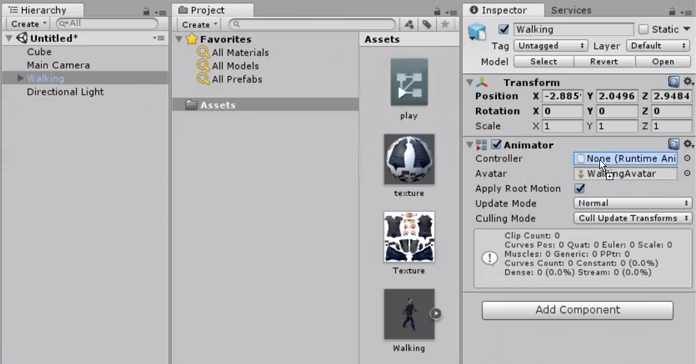This screenshot has width=696, height=364.
Task: Click the play arrow on Walking asset
Action: 436,313
